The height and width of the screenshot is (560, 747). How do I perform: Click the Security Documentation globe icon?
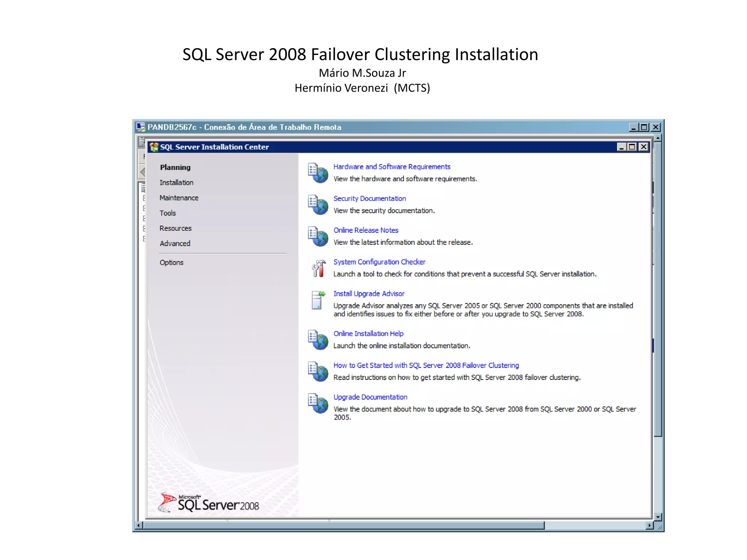(318, 205)
